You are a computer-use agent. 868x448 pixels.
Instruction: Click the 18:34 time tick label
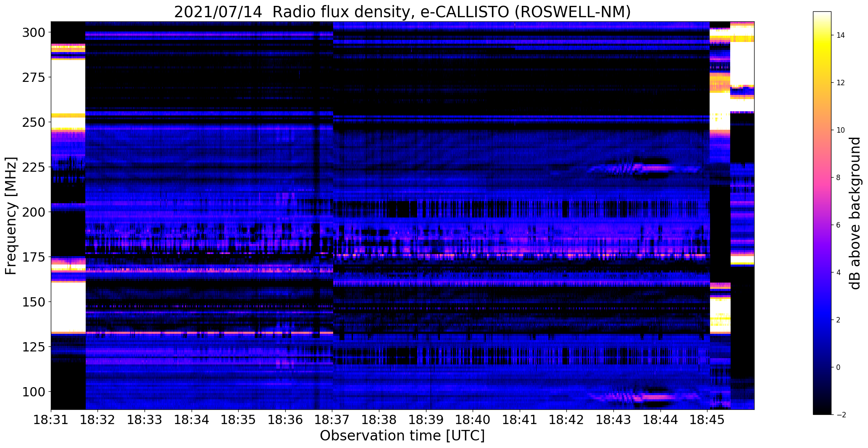[192, 420]
